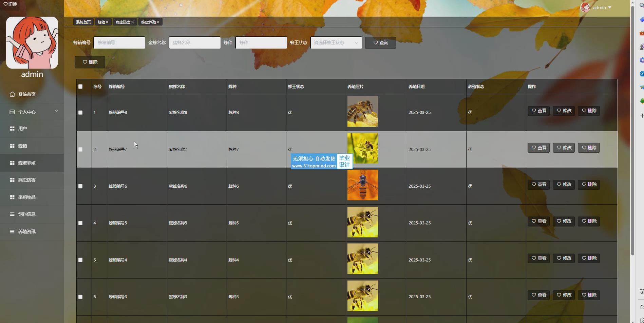Open the 蜂王状态 dropdown selector

(x=336, y=43)
